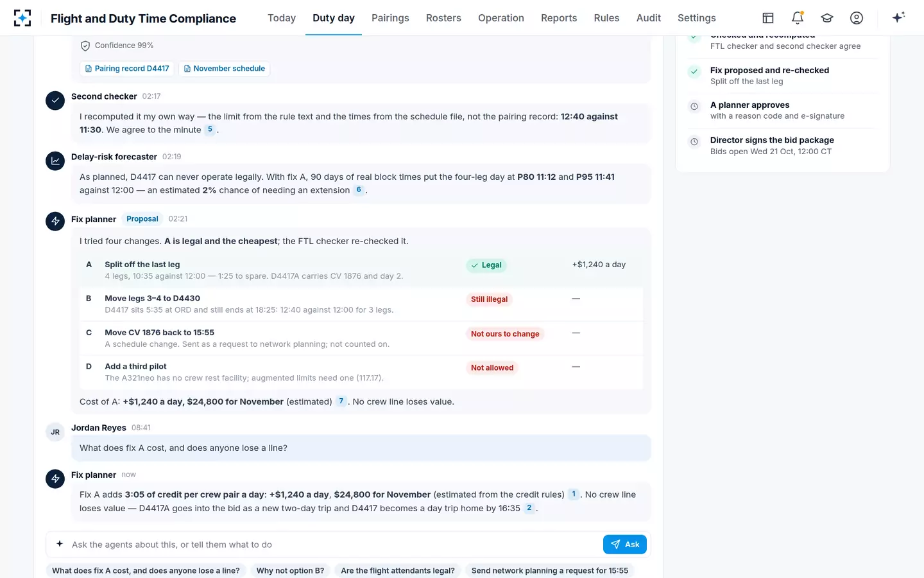This screenshot has width=924, height=578.
Task: Open citation 2 in latest Fix planner reply
Action: (x=529, y=508)
